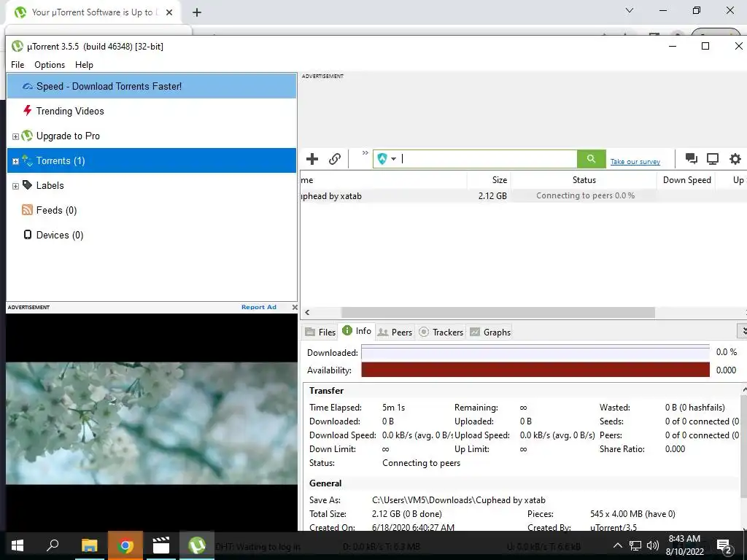
Task: Open File Explorer from taskbar
Action: point(89,545)
